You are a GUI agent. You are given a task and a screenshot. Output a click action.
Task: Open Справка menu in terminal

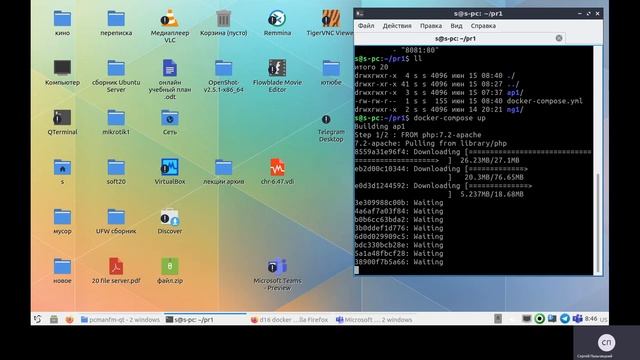pyautogui.click(x=483, y=26)
